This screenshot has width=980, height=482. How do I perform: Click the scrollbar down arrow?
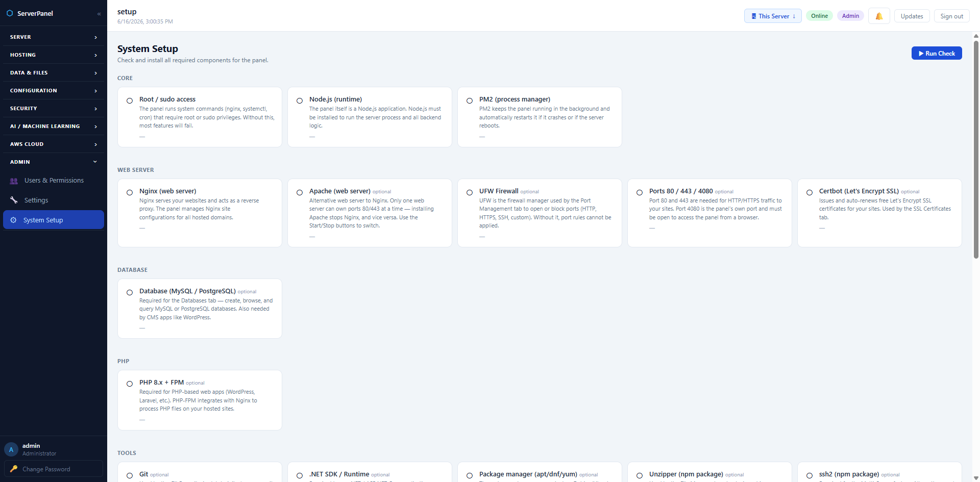coord(976,478)
